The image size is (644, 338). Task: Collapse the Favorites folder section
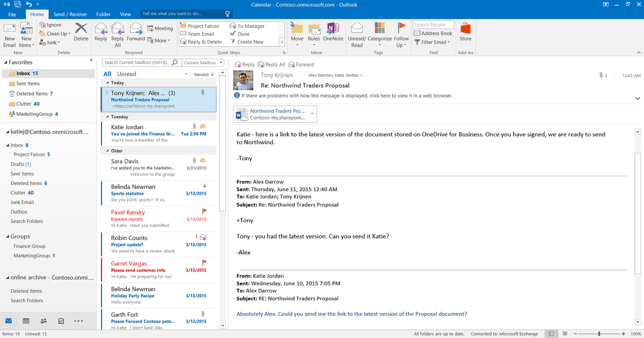5,62
